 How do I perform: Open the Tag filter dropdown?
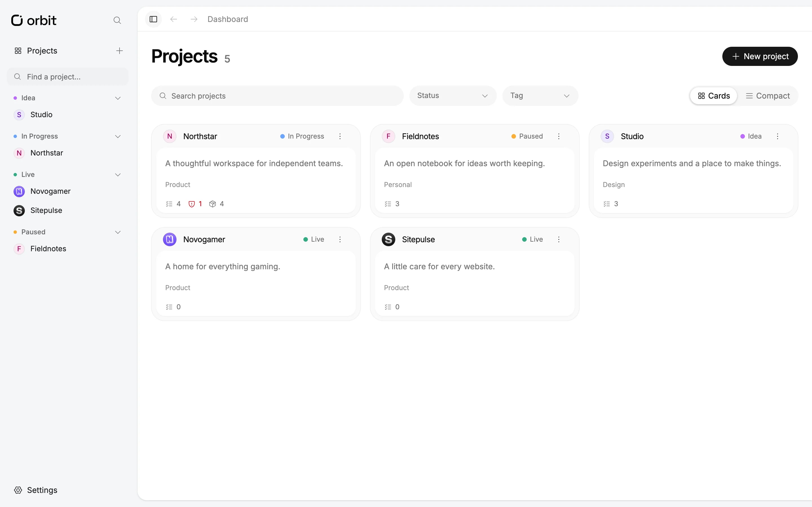tap(540, 96)
